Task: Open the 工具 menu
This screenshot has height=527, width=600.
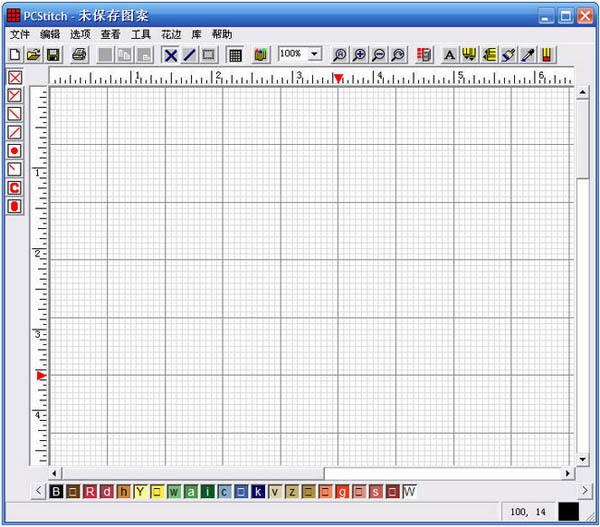Action: tap(141, 34)
